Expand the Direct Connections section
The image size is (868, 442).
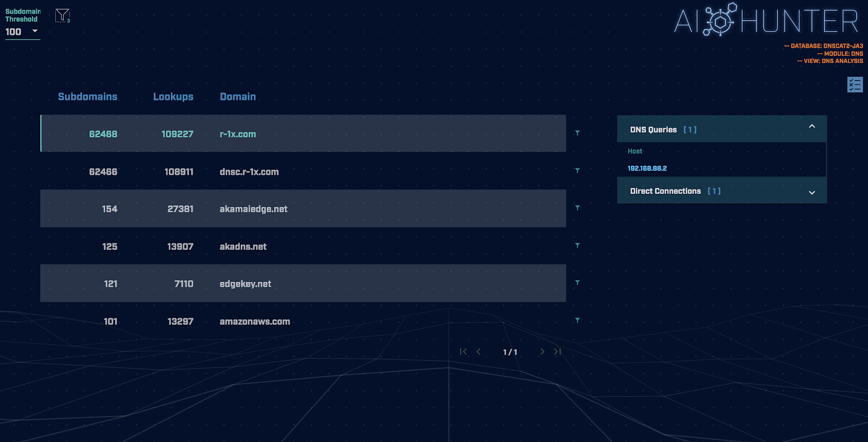click(x=812, y=192)
